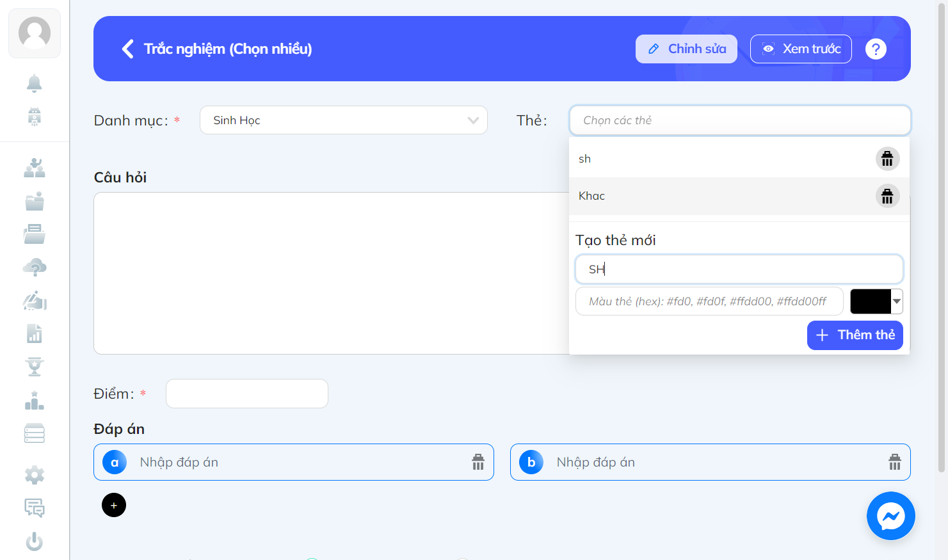Click the robot assistant sidebar icon
The image size is (948, 560).
(x=35, y=116)
